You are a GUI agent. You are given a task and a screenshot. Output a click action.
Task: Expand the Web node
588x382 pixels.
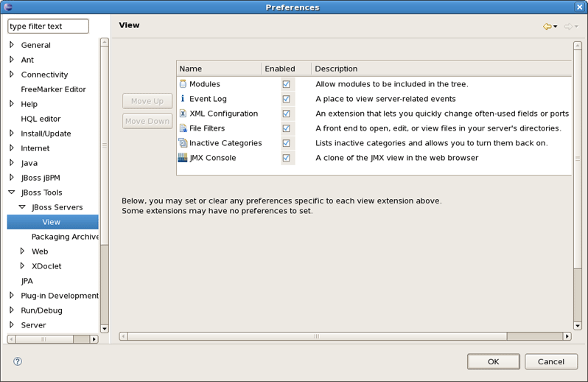[22, 251]
